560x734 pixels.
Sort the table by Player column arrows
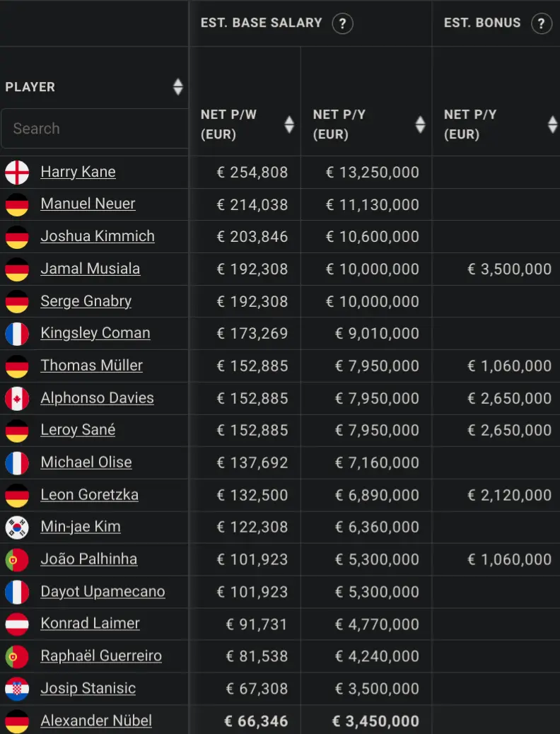point(177,86)
